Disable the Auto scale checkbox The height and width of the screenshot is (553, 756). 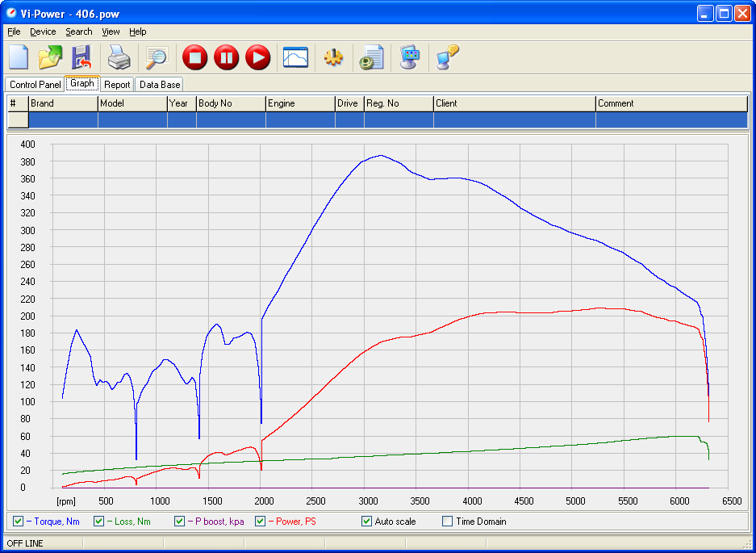point(367,522)
